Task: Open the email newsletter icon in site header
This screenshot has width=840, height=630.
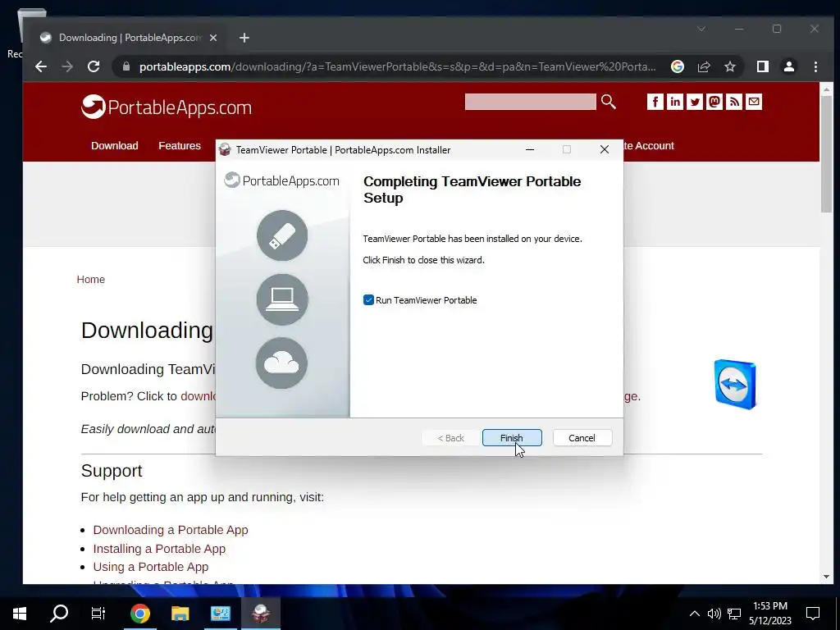Action: pos(754,102)
